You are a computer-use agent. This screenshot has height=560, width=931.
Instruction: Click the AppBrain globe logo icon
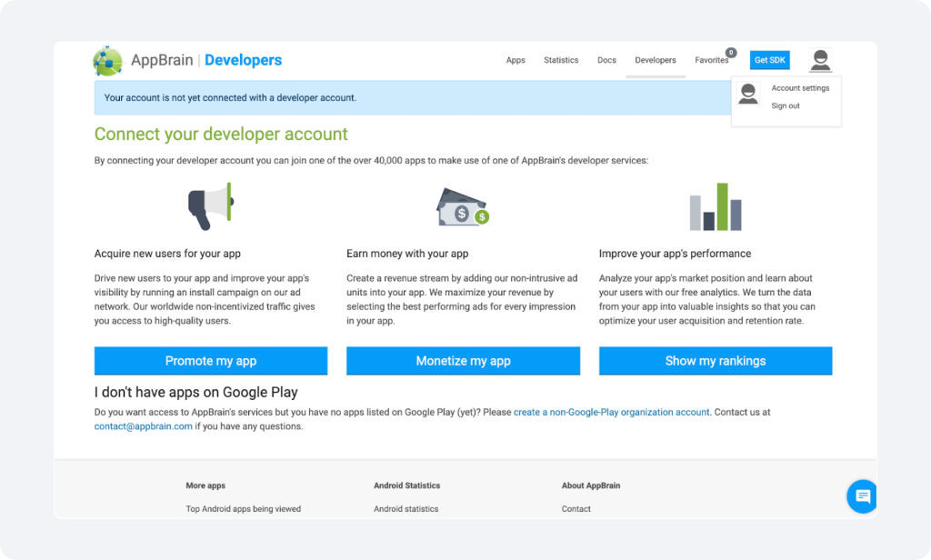(107, 61)
